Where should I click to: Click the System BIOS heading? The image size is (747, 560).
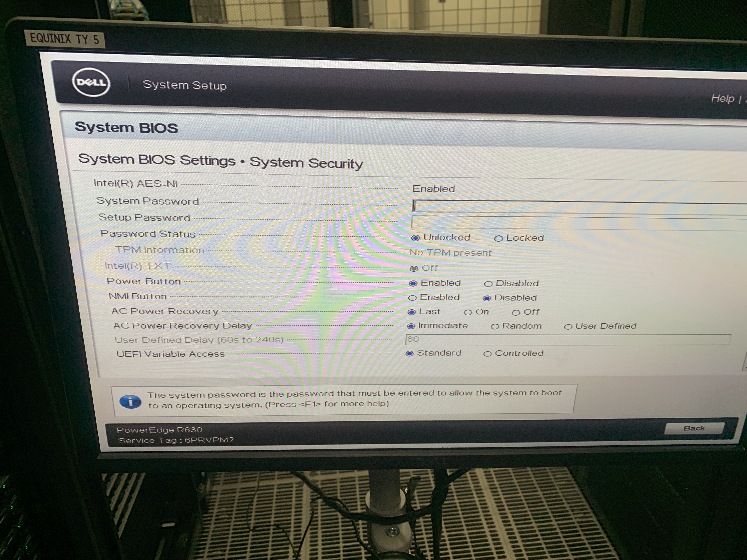tap(126, 128)
